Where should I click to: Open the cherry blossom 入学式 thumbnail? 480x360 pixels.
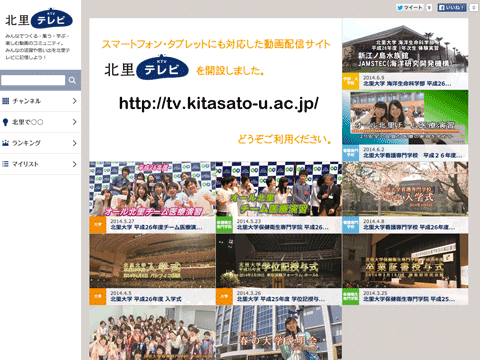click(x=405, y=189)
